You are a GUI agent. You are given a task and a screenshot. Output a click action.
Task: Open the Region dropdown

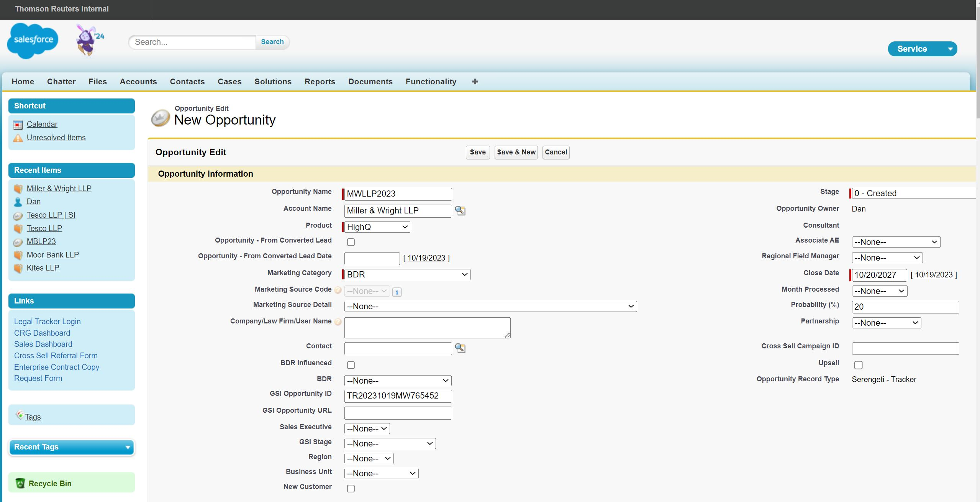[x=369, y=459]
